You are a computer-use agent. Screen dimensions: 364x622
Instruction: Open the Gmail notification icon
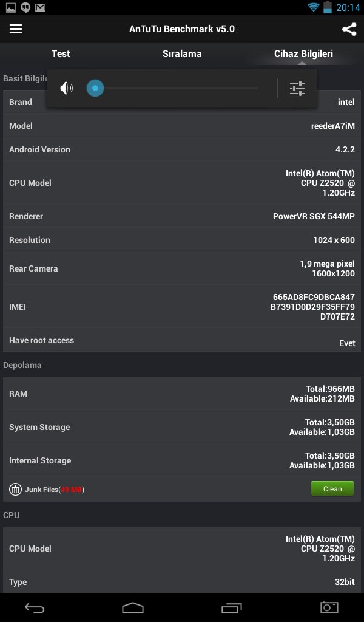click(x=40, y=7)
